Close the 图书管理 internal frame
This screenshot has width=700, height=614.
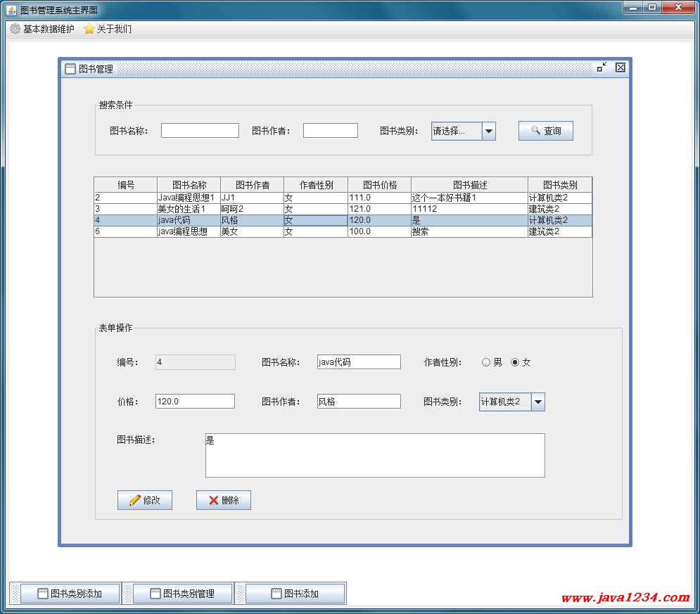[620, 68]
